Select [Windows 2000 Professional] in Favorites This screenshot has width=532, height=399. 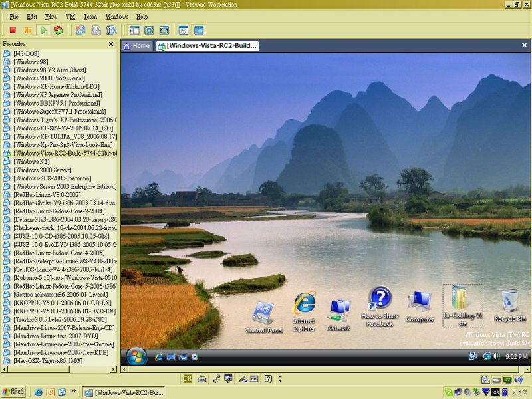point(49,78)
